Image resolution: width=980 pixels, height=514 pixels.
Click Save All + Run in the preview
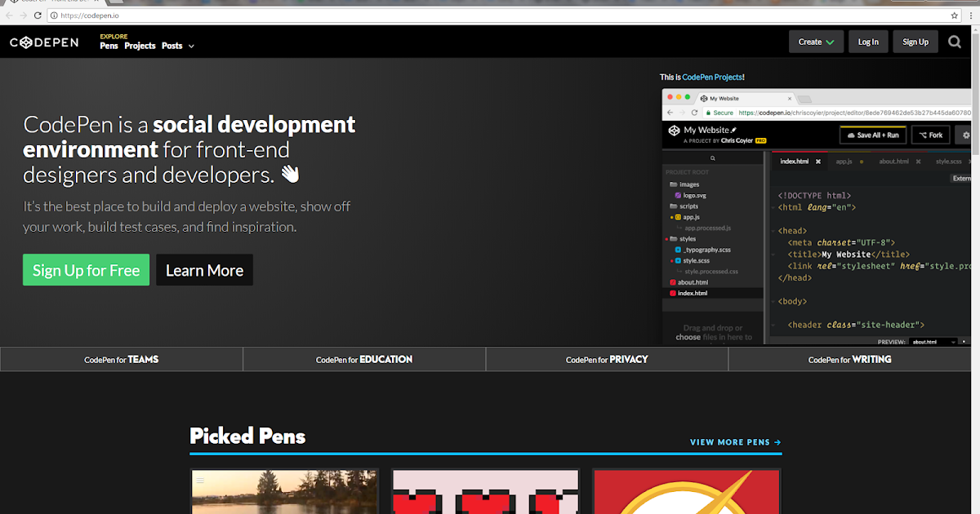[872, 135]
